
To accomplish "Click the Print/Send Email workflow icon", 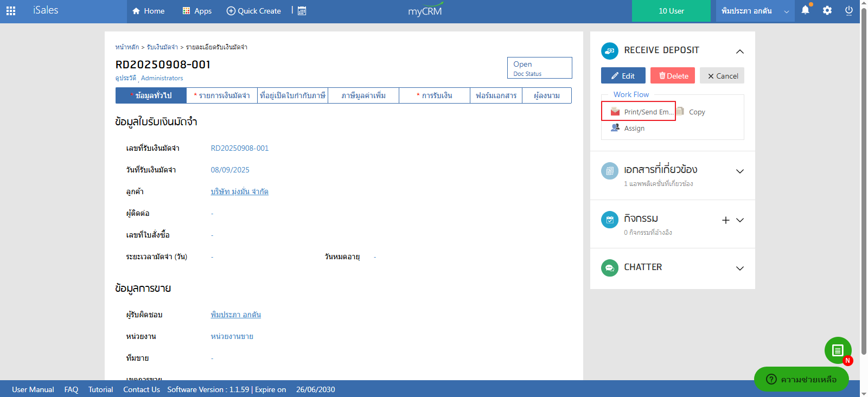I will pyautogui.click(x=615, y=112).
